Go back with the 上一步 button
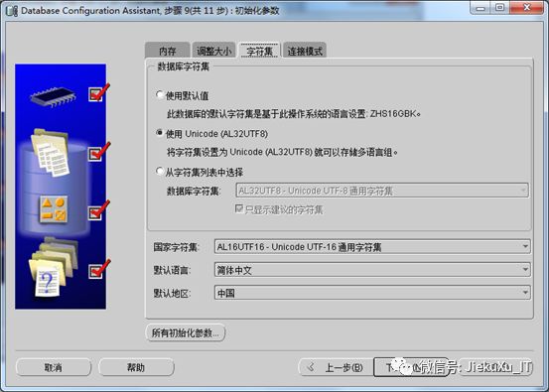Screen dimensions: 549x392 (x=336, y=367)
